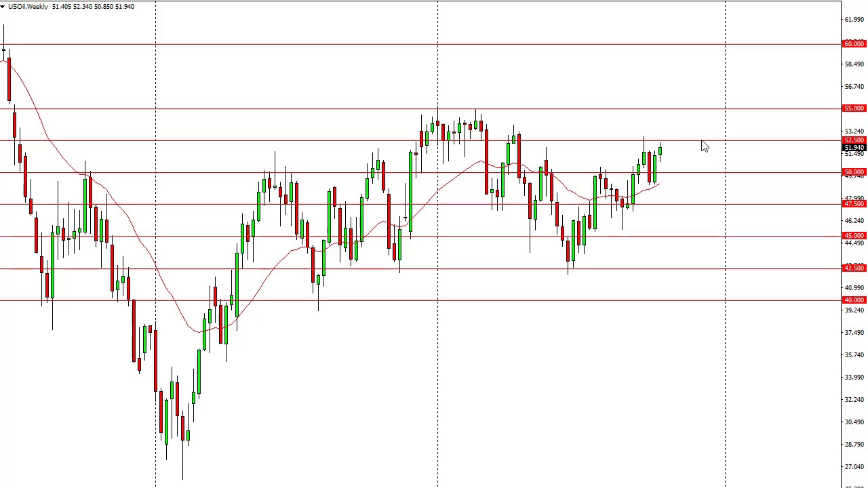Click the red 47.500 price level tag
Viewport: 868px width, 488px height.
click(x=854, y=204)
